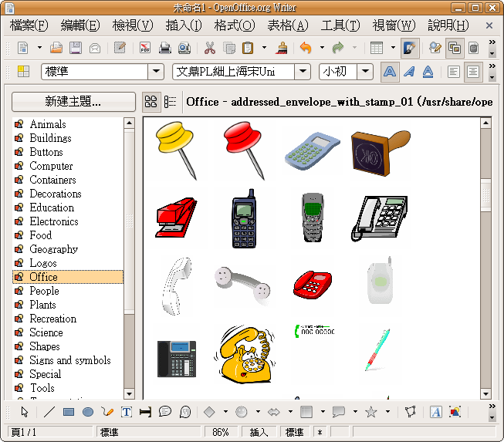Screen dimensions: 504x442
Task: Switch gallery to detailed list view
Action: [x=171, y=102]
